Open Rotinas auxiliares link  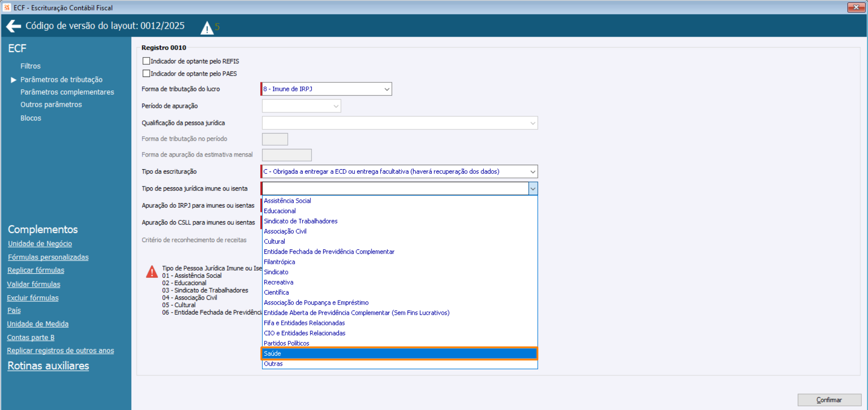pyautogui.click(x=48, y=366)
